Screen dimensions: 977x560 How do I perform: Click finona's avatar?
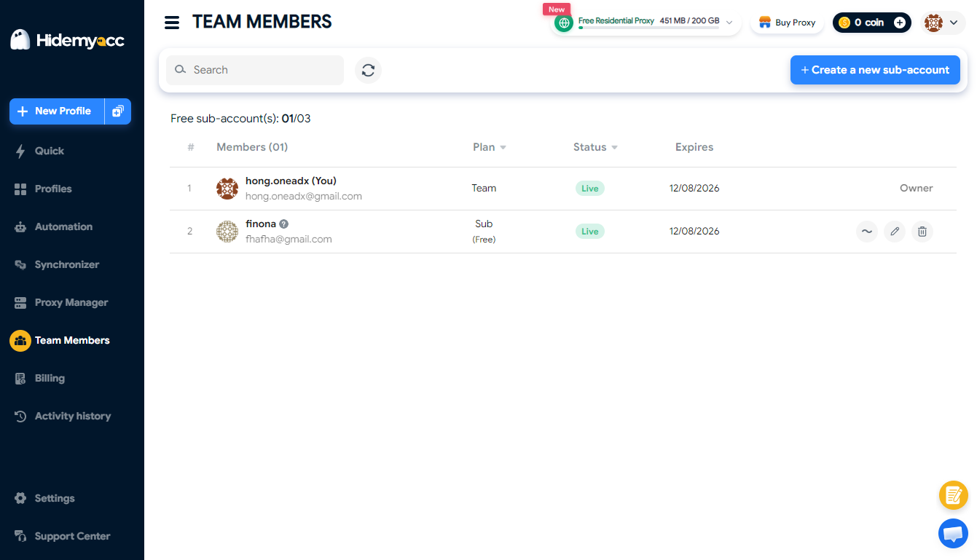(x=227, y=232)
